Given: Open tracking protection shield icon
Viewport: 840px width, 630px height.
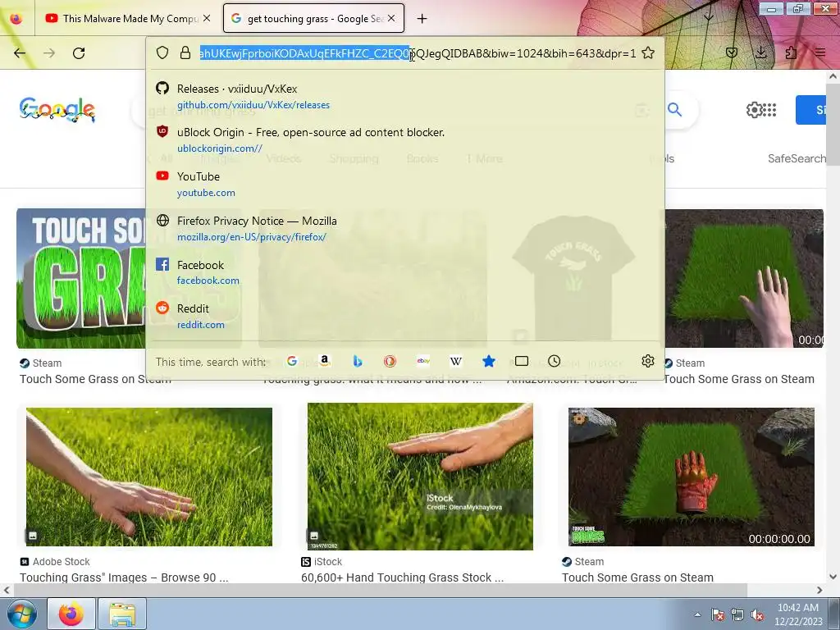Looking at the screenshot, I should click(x=162, y=52).
